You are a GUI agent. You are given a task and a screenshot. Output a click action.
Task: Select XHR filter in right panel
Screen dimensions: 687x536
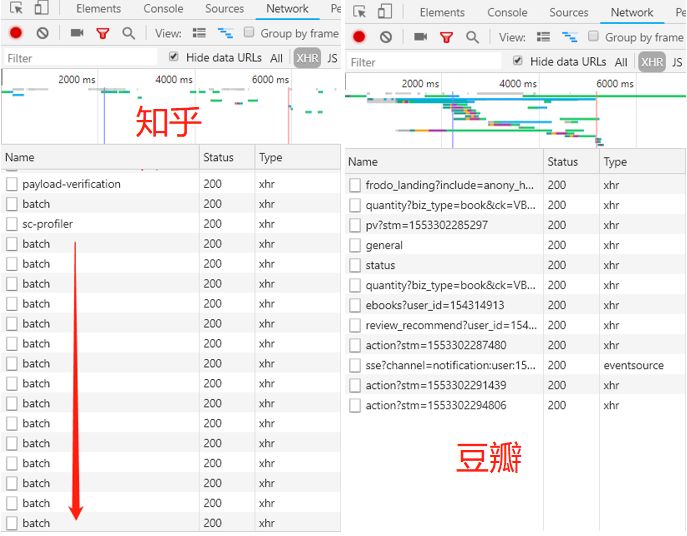[652, 62]
